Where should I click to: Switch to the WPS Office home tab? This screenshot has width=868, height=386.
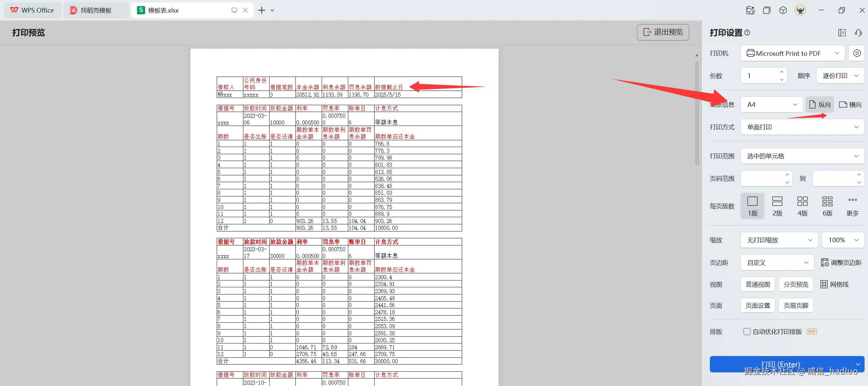pyautogui.click(x=32, y=10)
